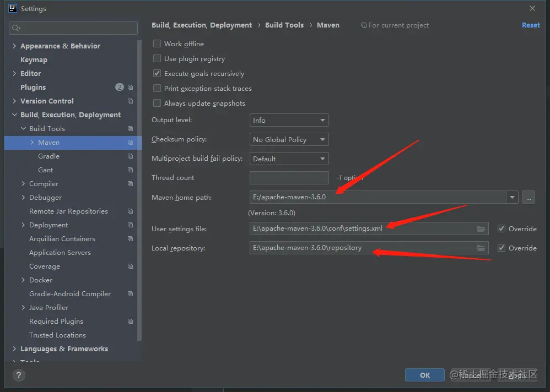The image size is (550, 392).
Task: Click project-level icon beside Deployment
Action: tap(131, 225)
